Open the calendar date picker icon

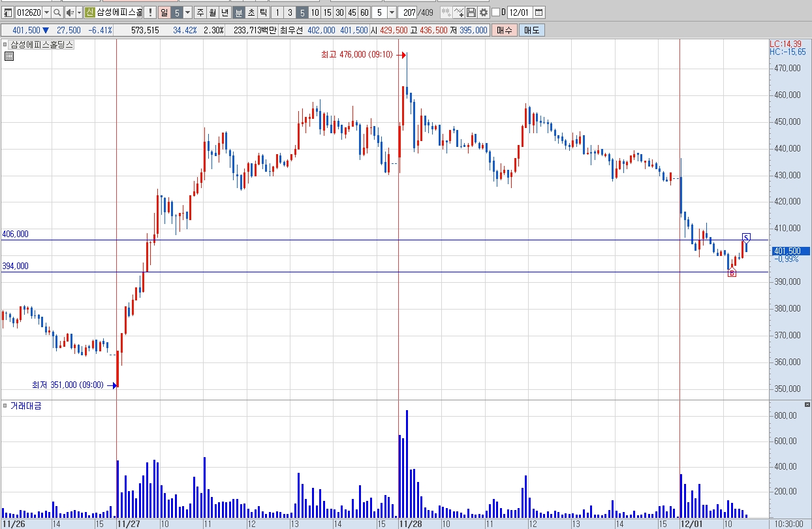[539, 12]
